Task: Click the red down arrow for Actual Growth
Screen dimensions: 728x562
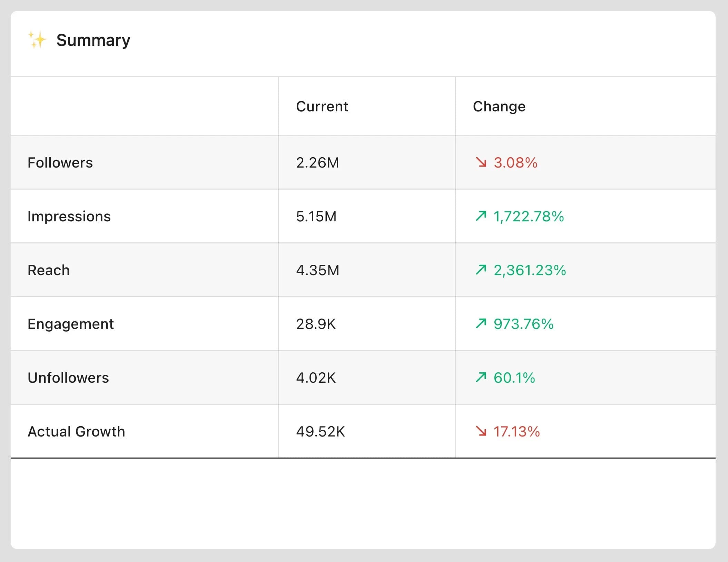Action: click(481, 431)
